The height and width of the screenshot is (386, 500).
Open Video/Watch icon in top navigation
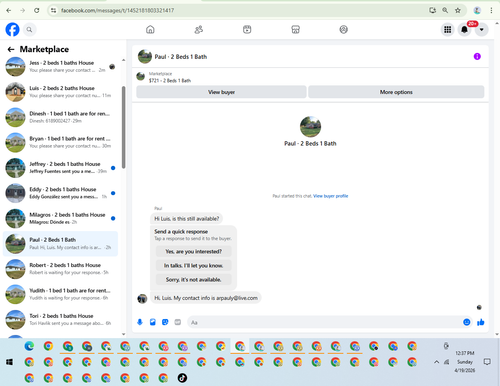247,30
